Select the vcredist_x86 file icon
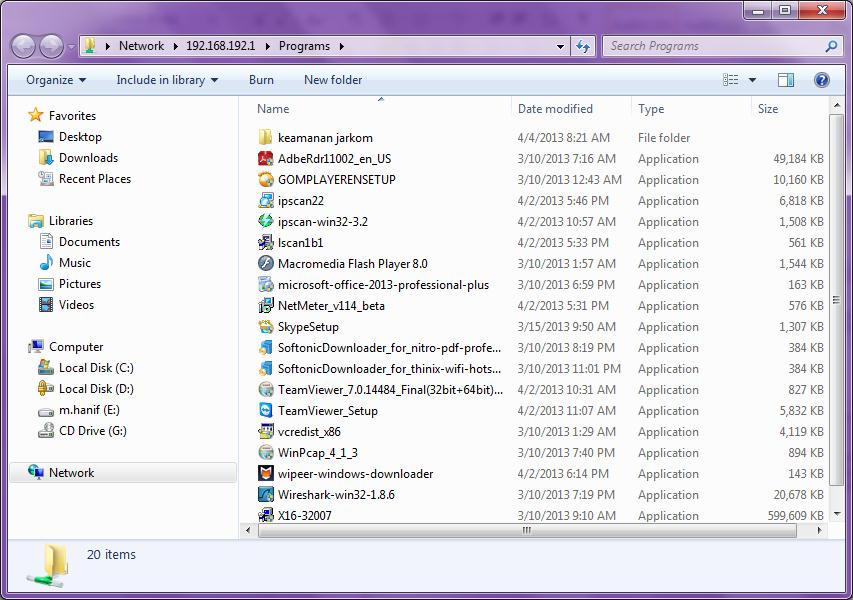853x600 pixels. pos(265,431)
